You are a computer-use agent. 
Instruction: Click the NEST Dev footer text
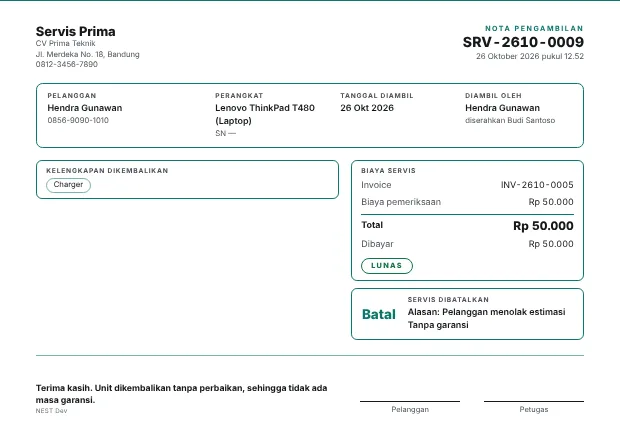point(51,411)
